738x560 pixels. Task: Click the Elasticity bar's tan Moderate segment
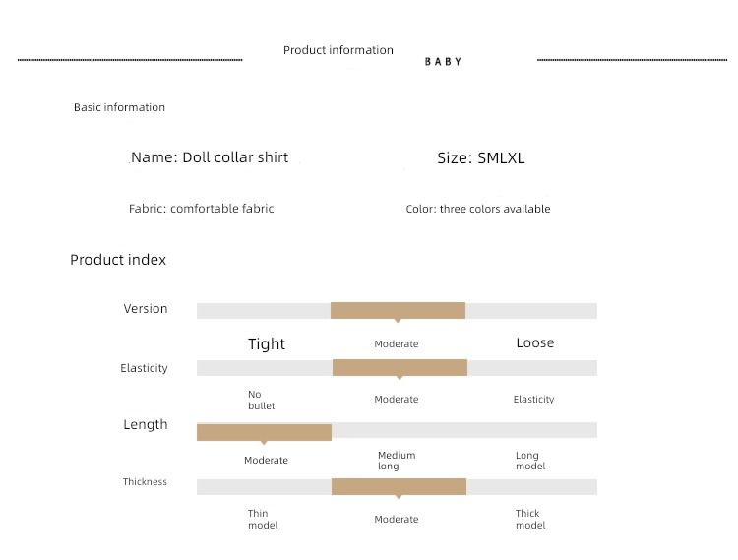[x=400, y=367]
